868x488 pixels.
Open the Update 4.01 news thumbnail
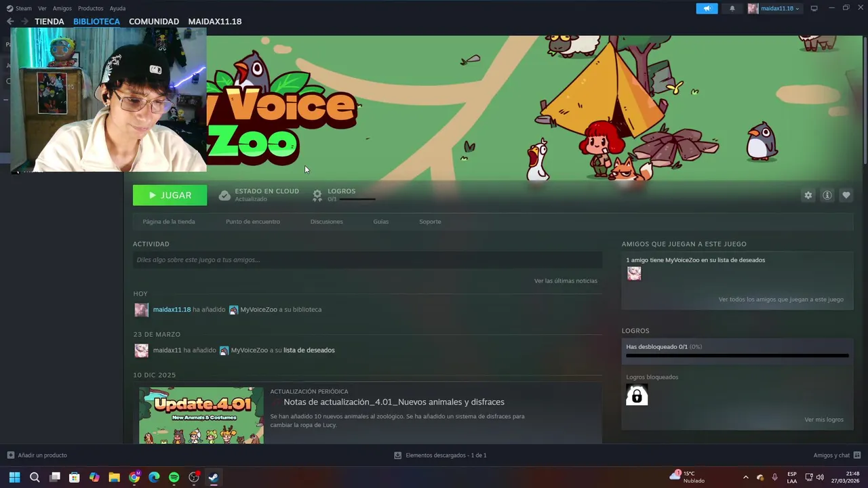click(201, 415)
